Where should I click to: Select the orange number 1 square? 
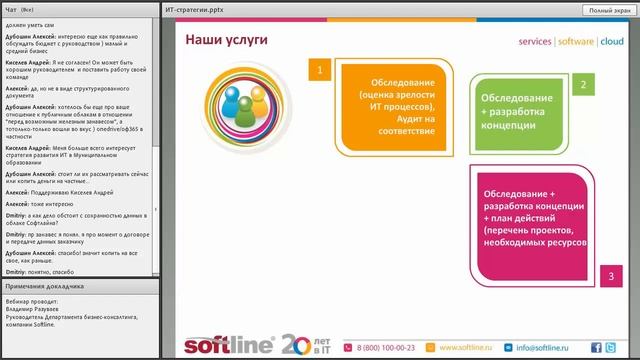tap(320, 70)
